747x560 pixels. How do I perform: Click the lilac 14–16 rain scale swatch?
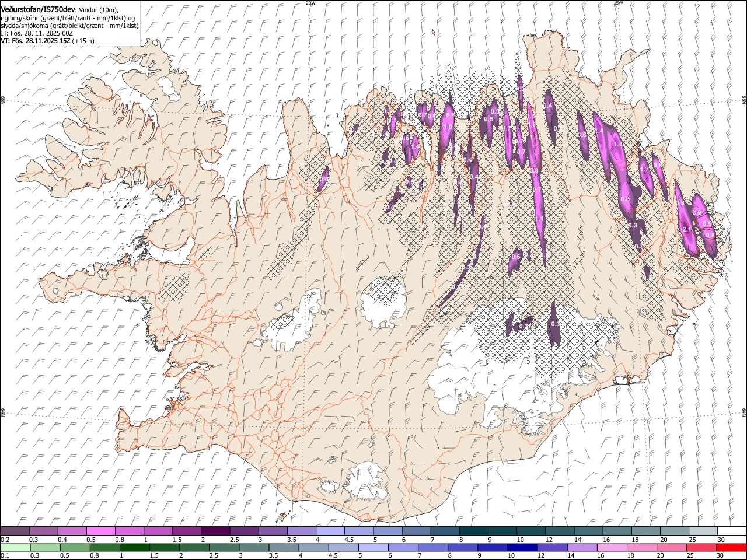(582, 547)
